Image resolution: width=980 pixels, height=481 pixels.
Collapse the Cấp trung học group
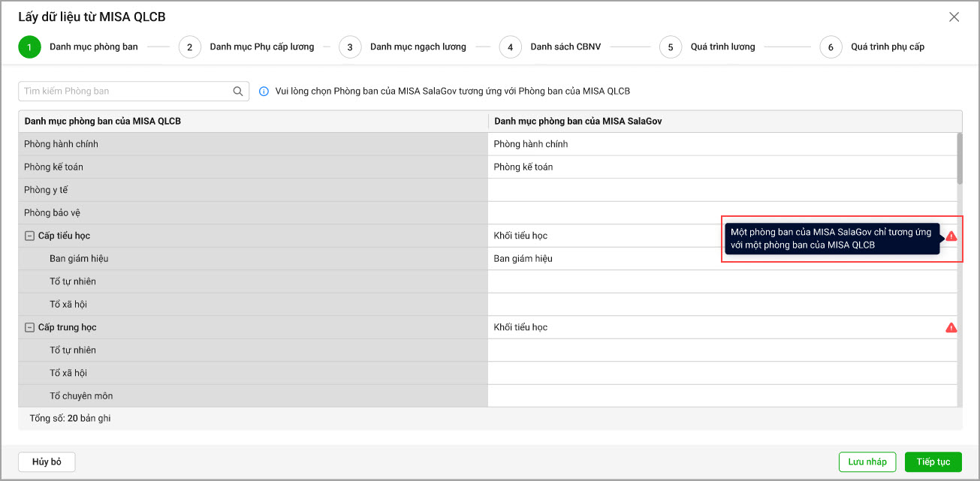tap(29, 328)
